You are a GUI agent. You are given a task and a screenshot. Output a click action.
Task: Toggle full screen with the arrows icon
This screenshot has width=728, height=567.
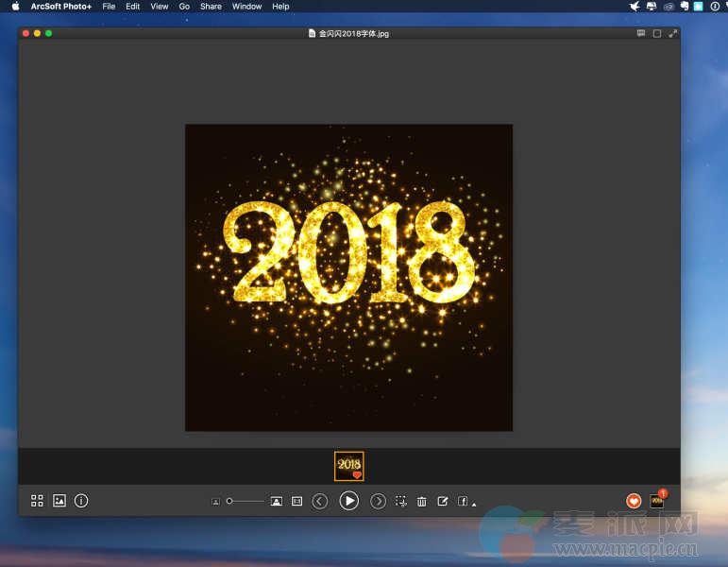pos(673,33)
